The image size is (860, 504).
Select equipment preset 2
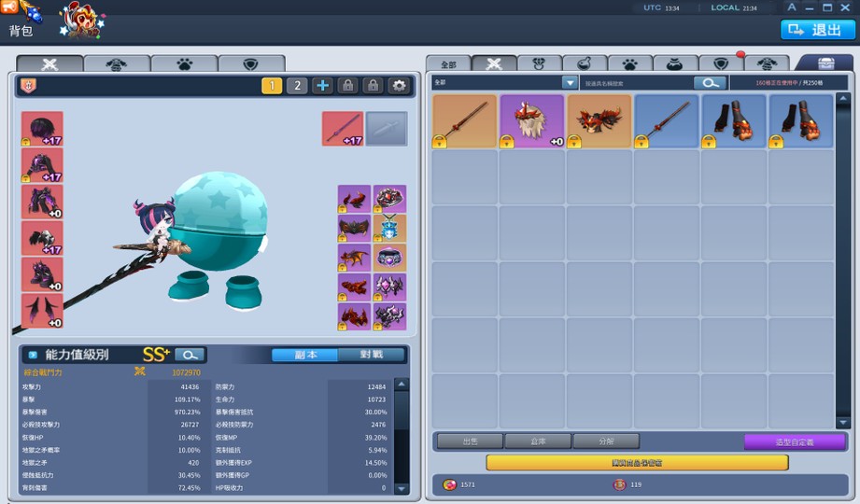[297, 86]
